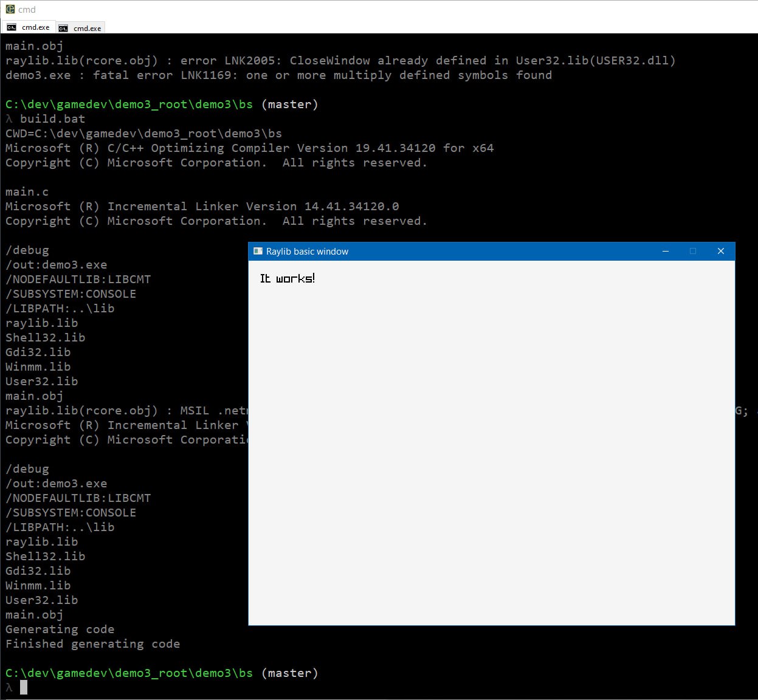Click the 'main.c' output line

coord(27,192)
